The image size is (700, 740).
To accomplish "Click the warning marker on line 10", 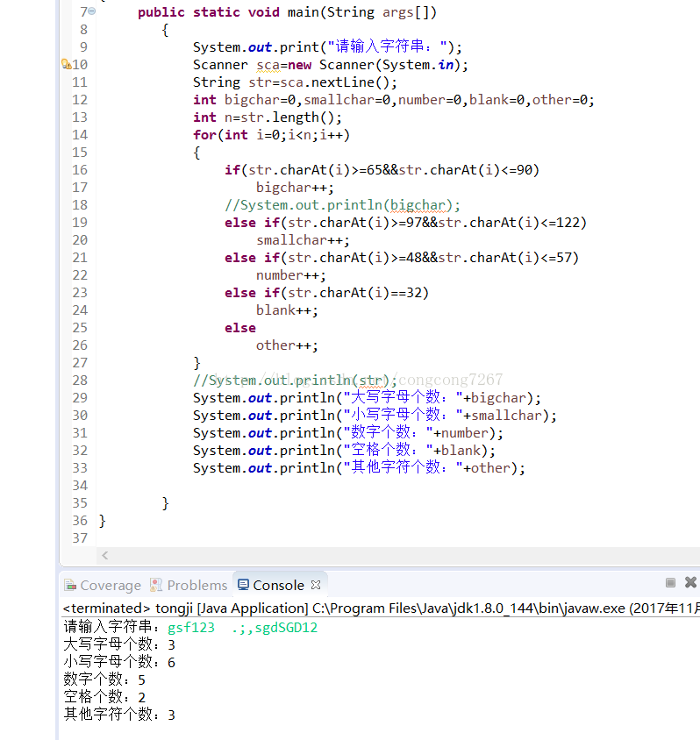I will pos(66,64).
